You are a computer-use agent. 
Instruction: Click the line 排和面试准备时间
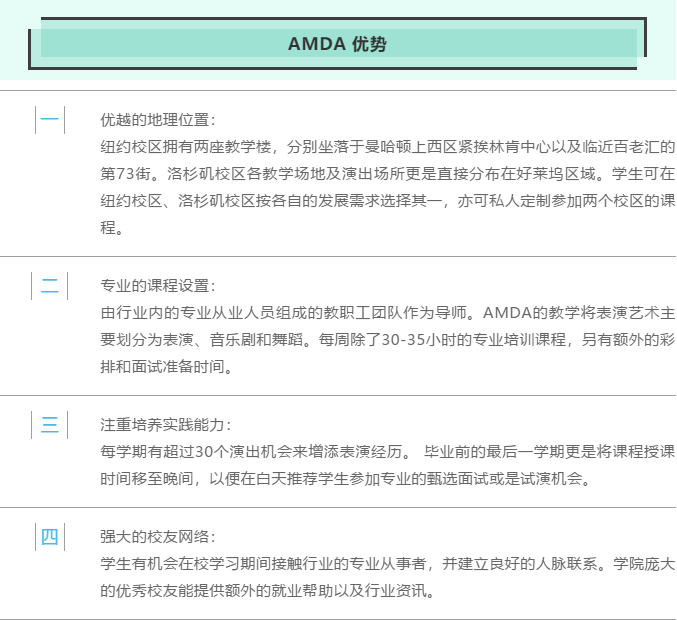click(x=167, y=367)
